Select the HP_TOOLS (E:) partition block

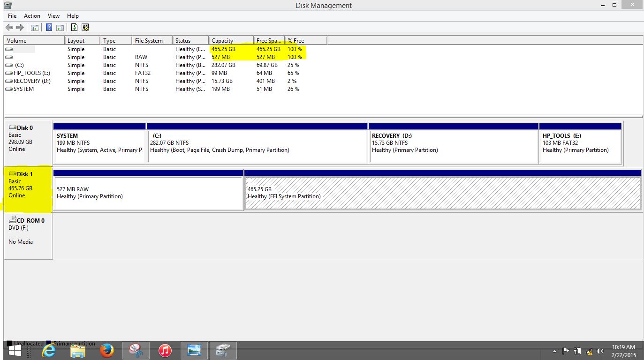[581, 143]
